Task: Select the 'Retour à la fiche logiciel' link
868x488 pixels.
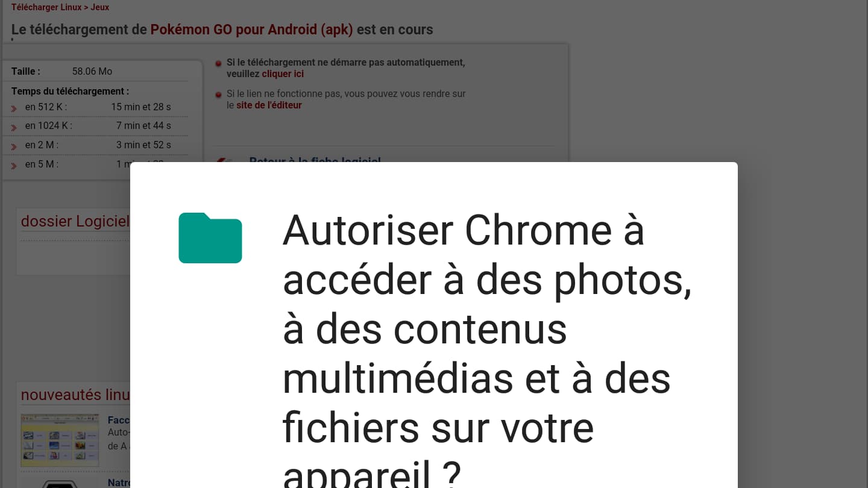Action: point(315,160)
